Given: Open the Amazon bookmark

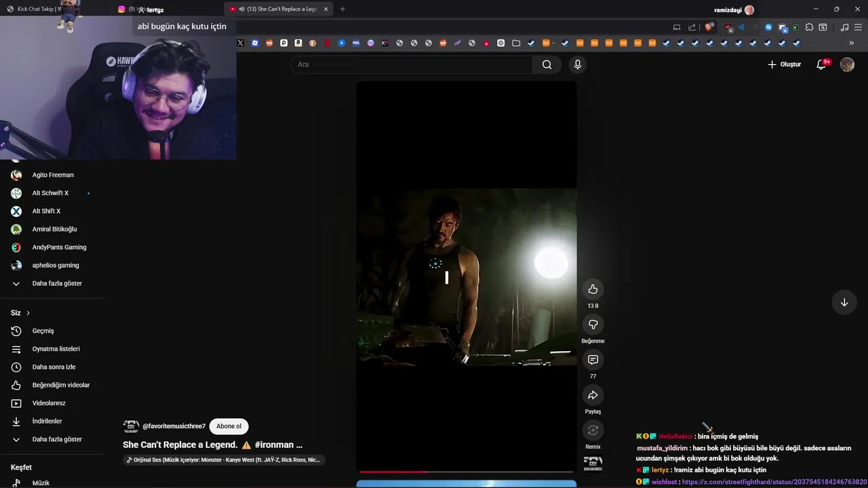Looking at the screenshot, I should (x=298, y=43).
